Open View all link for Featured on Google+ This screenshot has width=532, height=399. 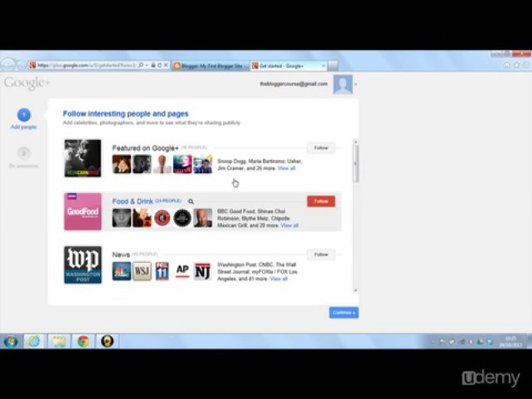[287, 168]
